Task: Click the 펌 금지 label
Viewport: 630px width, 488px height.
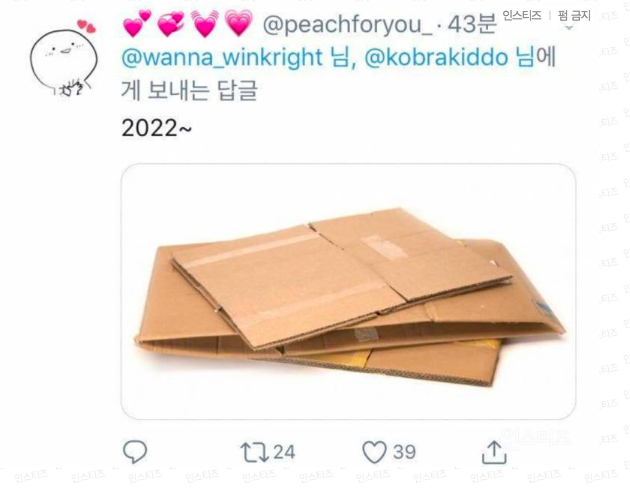Action: (x=574, y=16)
